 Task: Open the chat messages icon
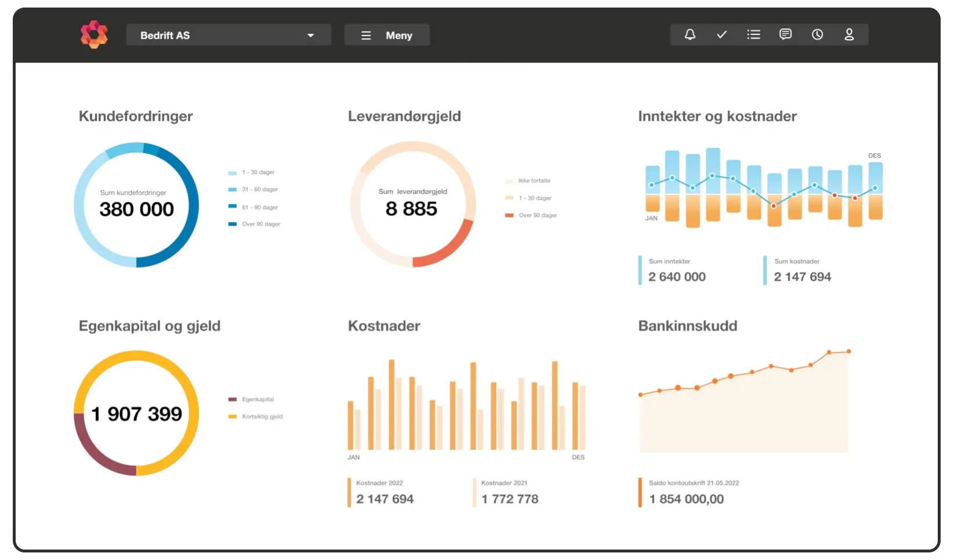click(785, 35)
